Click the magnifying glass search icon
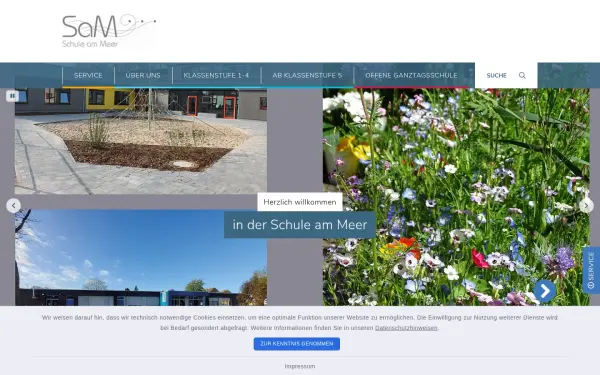 pyautogui.click(x=522, y=75)
